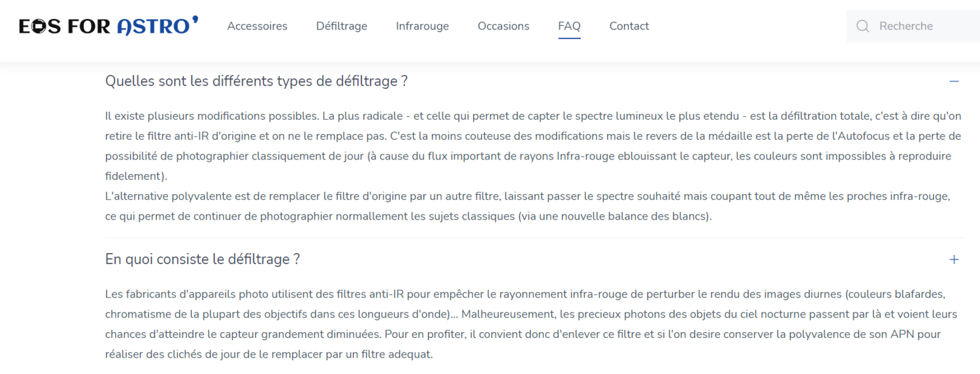Click the magnifying glass search icon
The image size is (980, 374).
862,26
